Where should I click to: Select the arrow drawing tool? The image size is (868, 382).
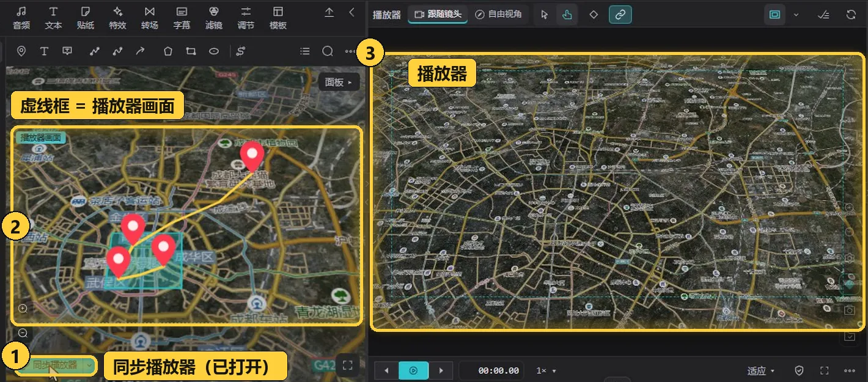pyautogui.click(x=140, y=51)
